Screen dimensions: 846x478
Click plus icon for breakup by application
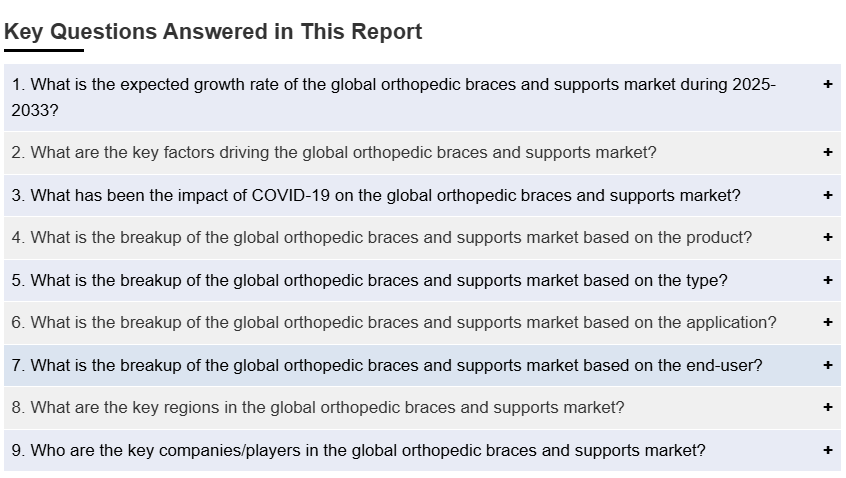pos(828,323)
